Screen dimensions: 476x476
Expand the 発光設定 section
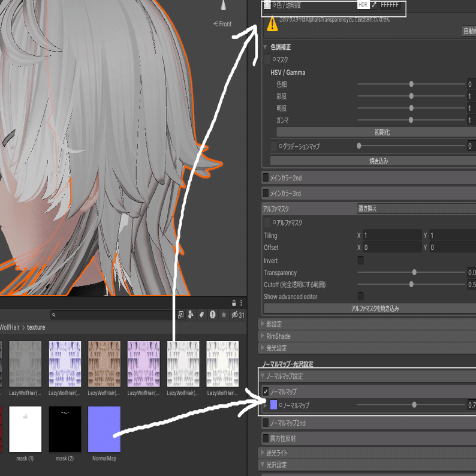[263, 348]
